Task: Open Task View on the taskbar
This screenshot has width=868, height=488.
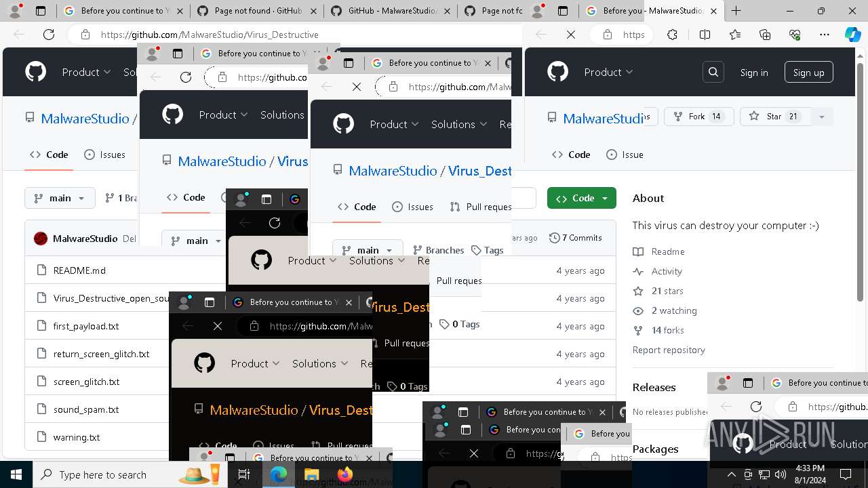Action: (244, 474)
